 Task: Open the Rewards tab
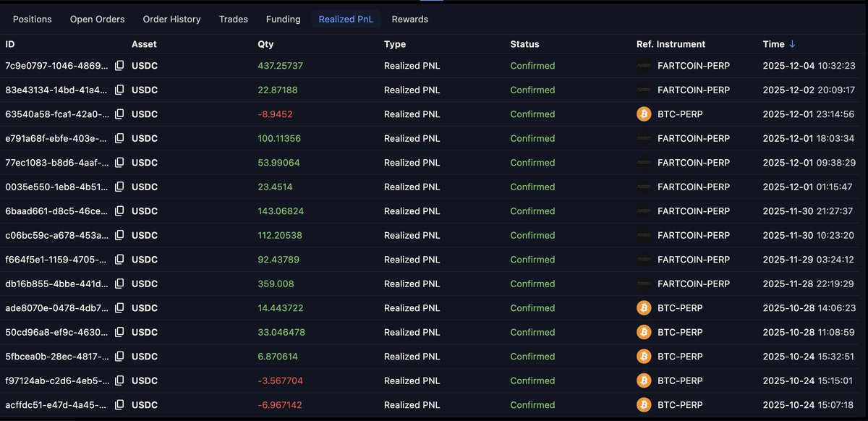click(x=410, y=20)
